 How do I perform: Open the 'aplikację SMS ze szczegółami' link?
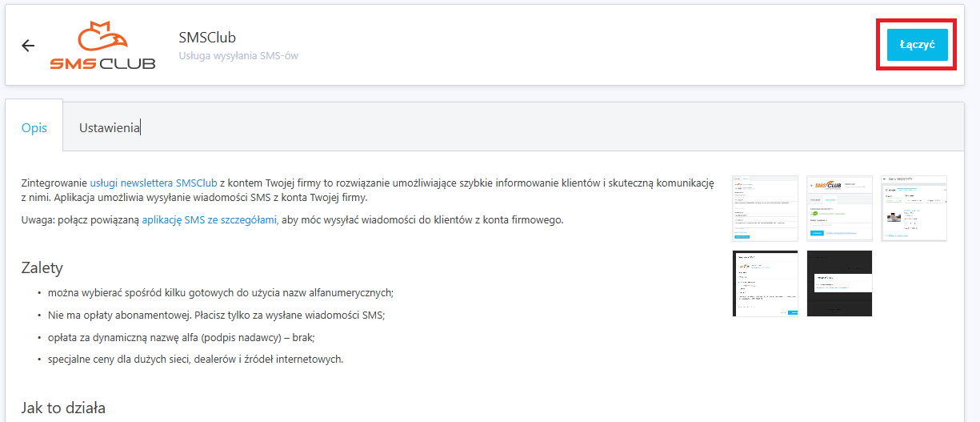click(x=210, y=219)
